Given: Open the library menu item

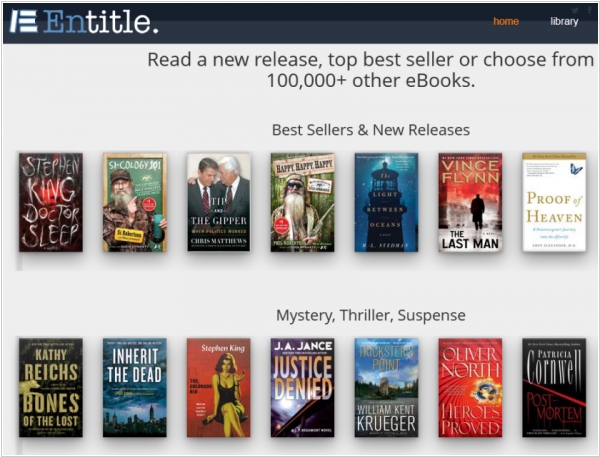Looking at the screenshot, I should (x=564, y=21).
